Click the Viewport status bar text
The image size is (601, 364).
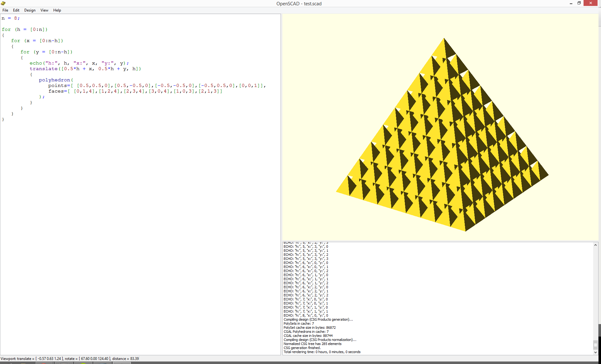pyautogui.click(x=70, y=359)
